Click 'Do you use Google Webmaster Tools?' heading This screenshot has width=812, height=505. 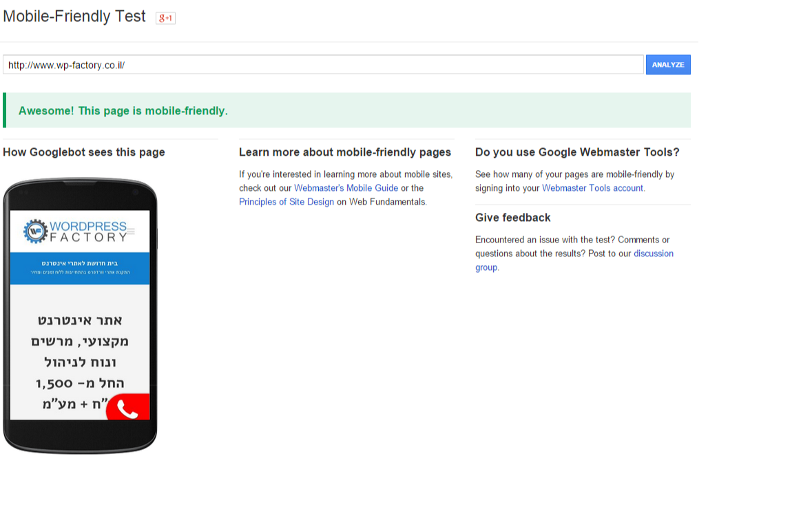(577, 152)
